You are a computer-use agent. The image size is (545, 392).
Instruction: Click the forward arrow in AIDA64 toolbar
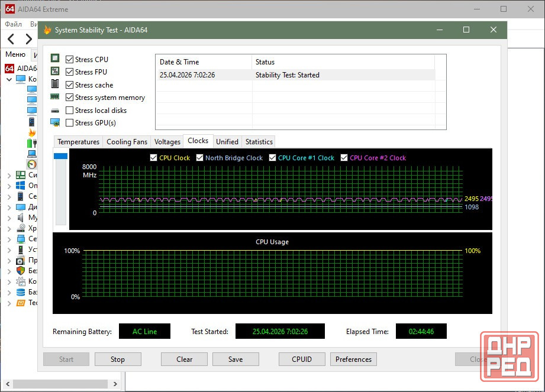[28, 40]
